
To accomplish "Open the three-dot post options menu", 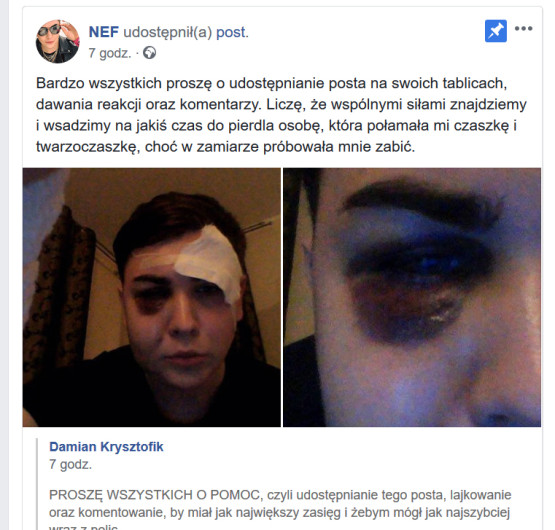I will tap(523, 29).
